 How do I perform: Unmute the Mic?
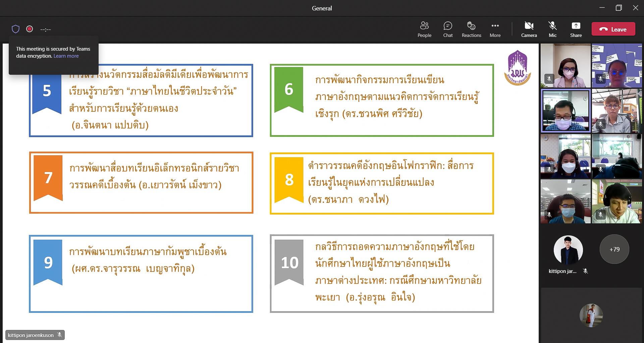click(x=552, y=29)
